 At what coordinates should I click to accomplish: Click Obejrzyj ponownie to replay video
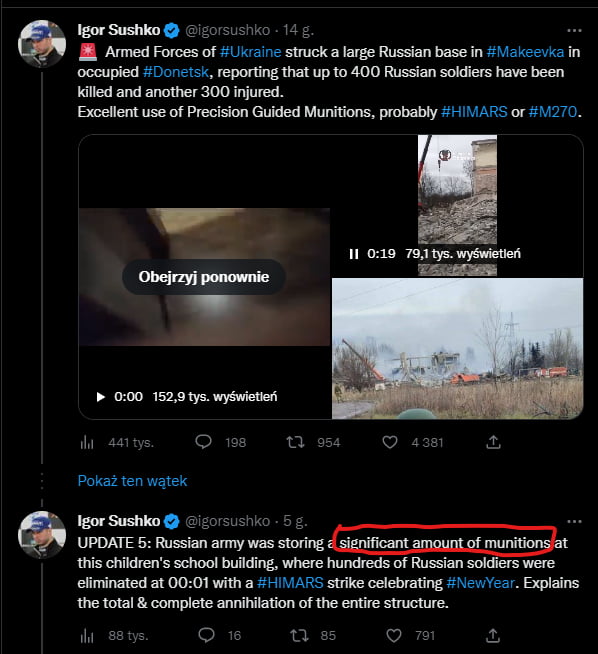click(204, 277)
